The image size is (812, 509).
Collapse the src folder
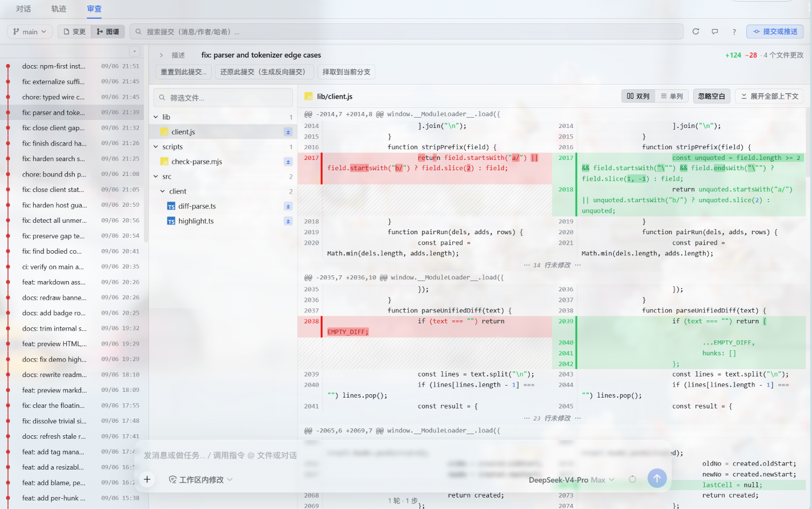(x=156, y=177)
